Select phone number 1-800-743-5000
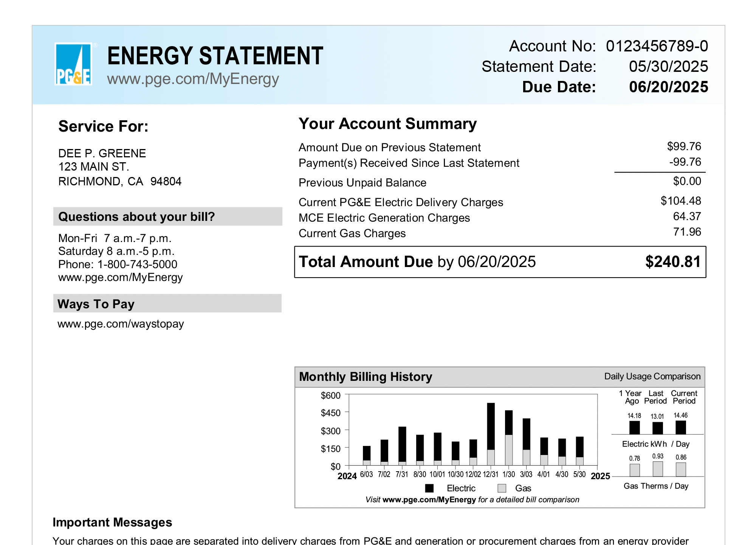This screenshot has width=756, height=545. pyautogui.click(x=138, y=264)
